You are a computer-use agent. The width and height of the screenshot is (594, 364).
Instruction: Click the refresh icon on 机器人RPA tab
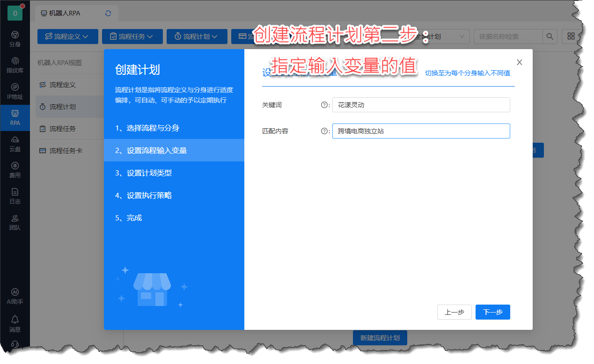coord(108,14)
